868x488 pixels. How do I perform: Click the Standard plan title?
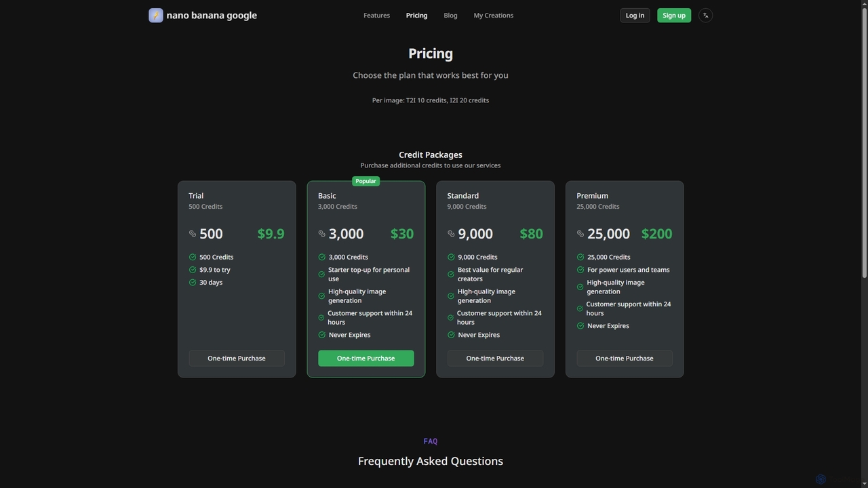point(462,196)
